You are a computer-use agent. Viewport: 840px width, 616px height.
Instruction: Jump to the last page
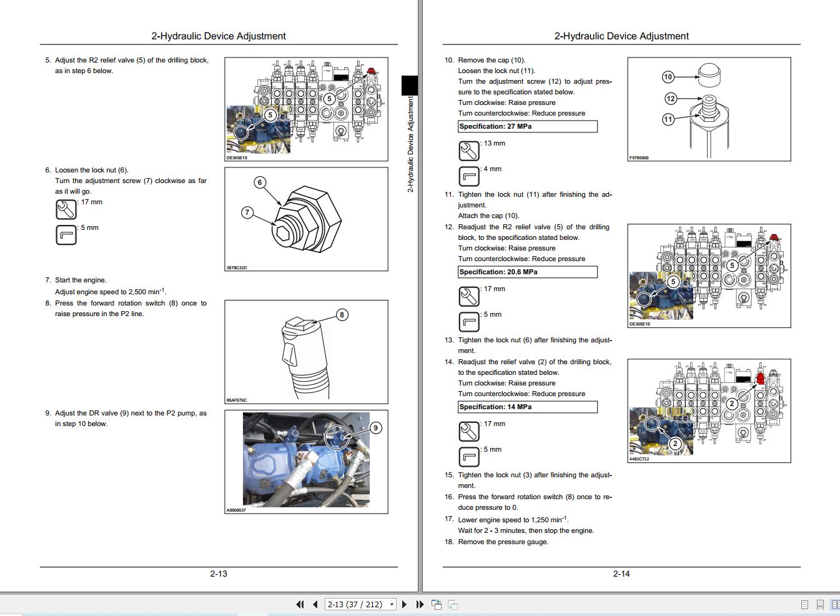[420, 604]
